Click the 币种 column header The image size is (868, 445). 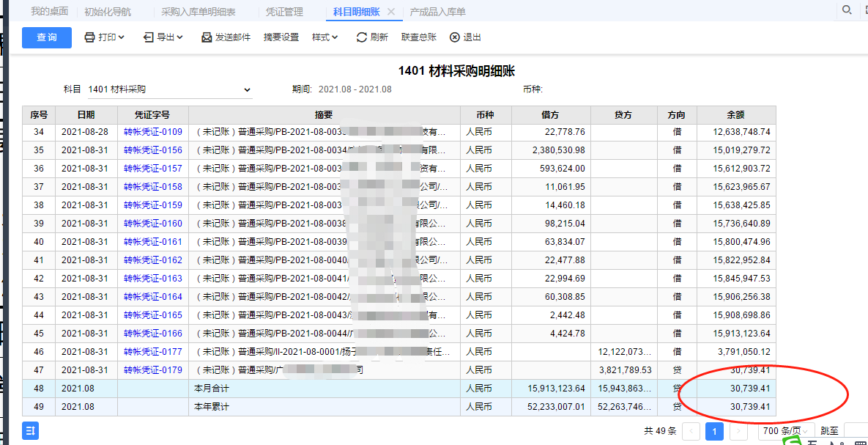coord(486,114)
